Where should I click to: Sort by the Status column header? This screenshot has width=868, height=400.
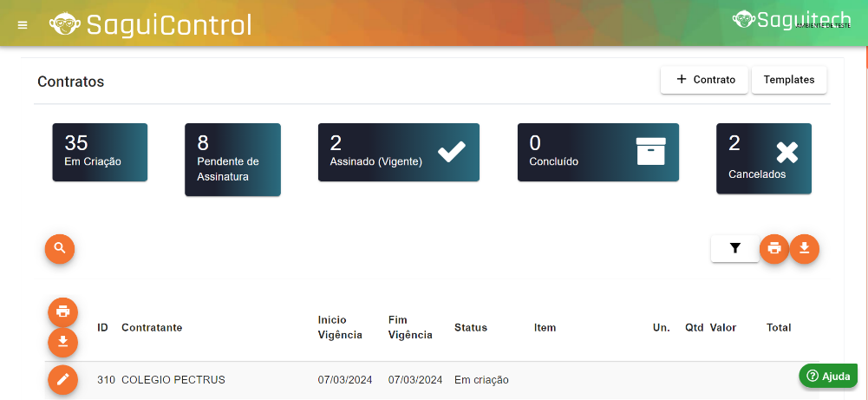click(471, 328)
